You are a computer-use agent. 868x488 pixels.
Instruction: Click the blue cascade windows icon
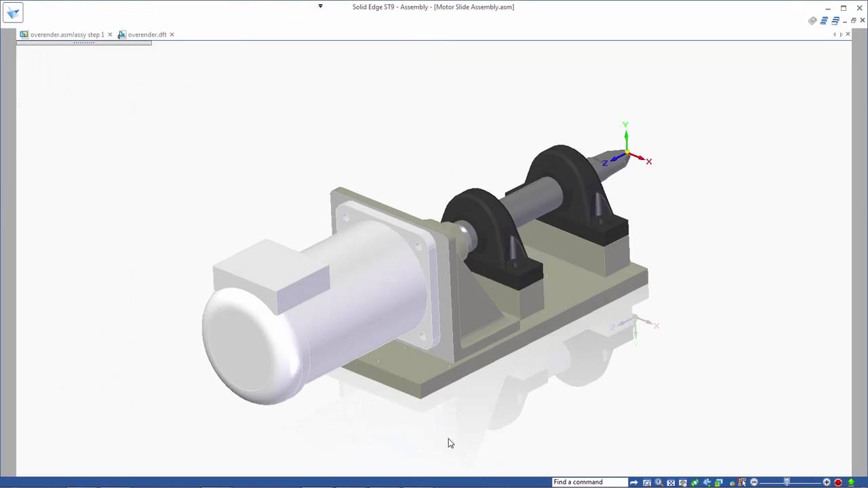[x=824, y=21]
